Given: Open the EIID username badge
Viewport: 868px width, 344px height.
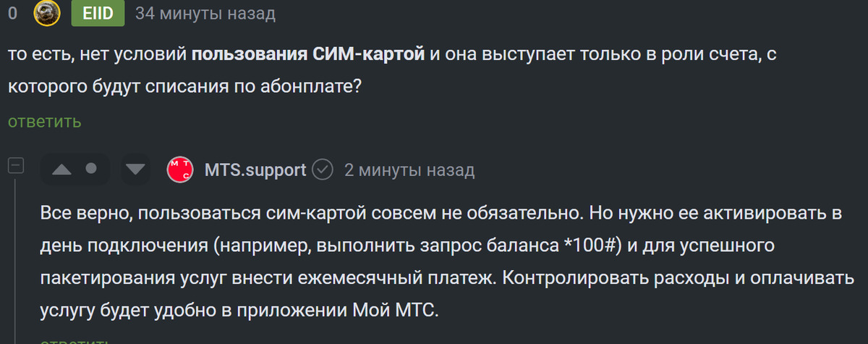Looking at the screenshot, I should point(98,14).
